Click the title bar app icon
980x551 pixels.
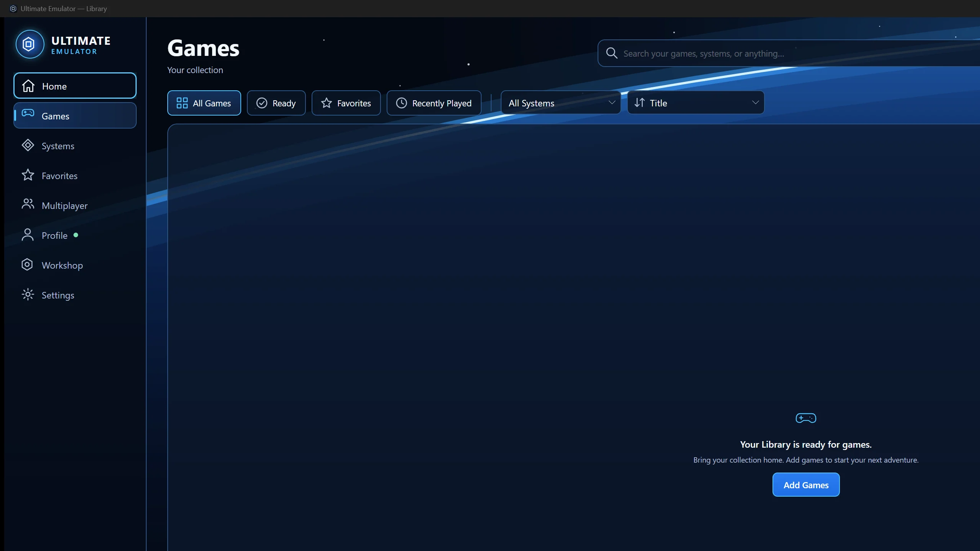point(13,8)
